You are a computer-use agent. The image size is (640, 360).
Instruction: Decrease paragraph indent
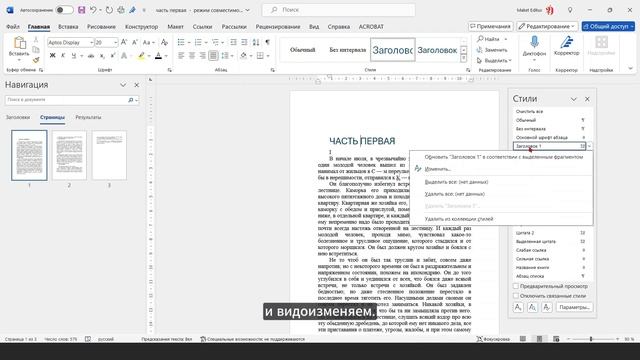233,42
